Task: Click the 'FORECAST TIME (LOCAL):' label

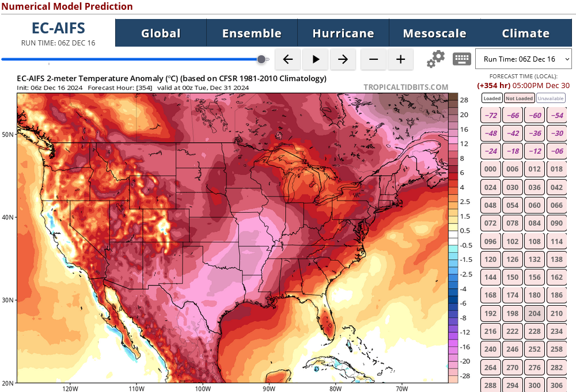Action: coord(524,77)
